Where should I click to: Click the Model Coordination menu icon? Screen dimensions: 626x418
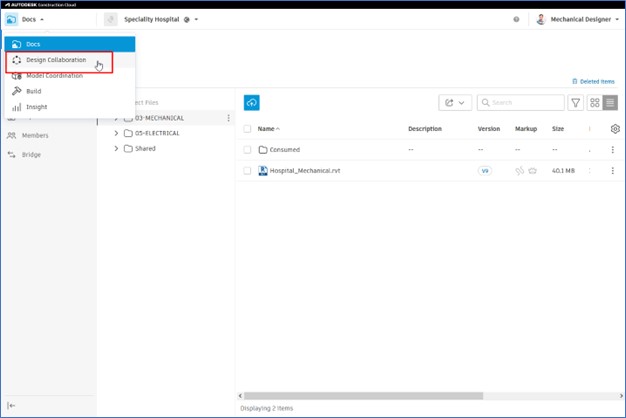pyautogui.click(x=16, y=76)
